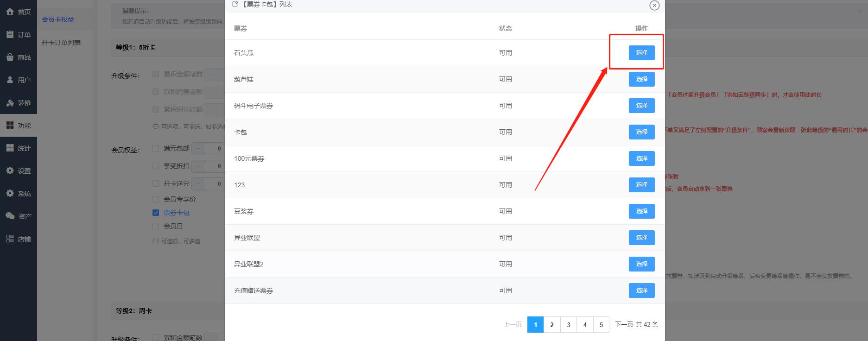This screenshot has width=868, height=341.
Task: Click 下一页 next page link
Action: coord(623,324)
